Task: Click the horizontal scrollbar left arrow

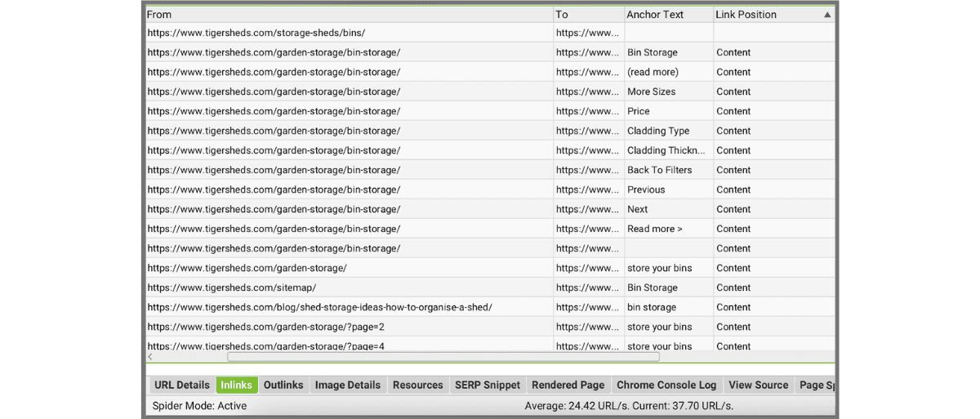Action: tap(150, 357)
